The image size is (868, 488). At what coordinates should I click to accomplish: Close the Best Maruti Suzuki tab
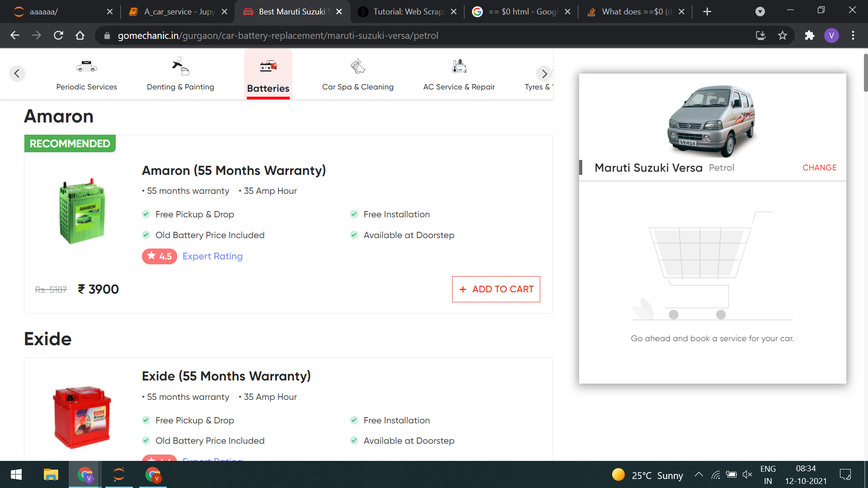pos(339,12)
